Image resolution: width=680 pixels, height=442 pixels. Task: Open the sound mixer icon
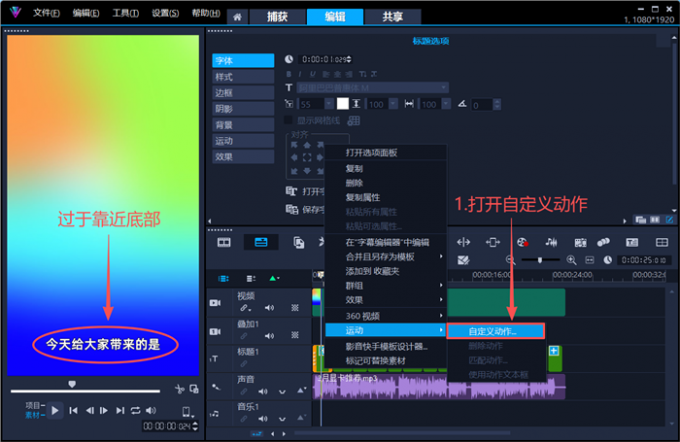click(551, 242)
